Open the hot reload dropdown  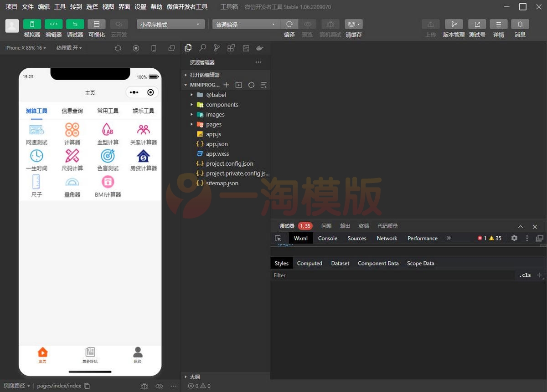[x=69, y=48]
